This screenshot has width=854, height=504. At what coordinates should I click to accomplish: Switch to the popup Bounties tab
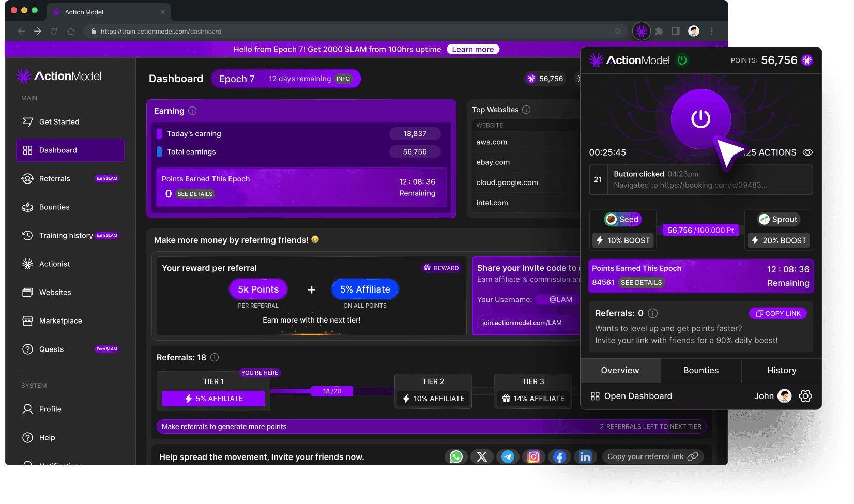[x=701, y=370]
